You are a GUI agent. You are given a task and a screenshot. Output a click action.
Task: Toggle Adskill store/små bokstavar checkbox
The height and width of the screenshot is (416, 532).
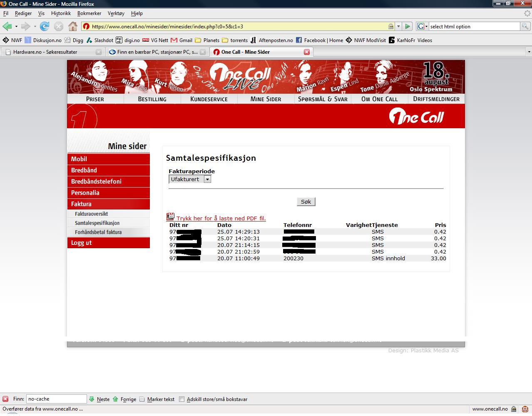pos(181,399)
